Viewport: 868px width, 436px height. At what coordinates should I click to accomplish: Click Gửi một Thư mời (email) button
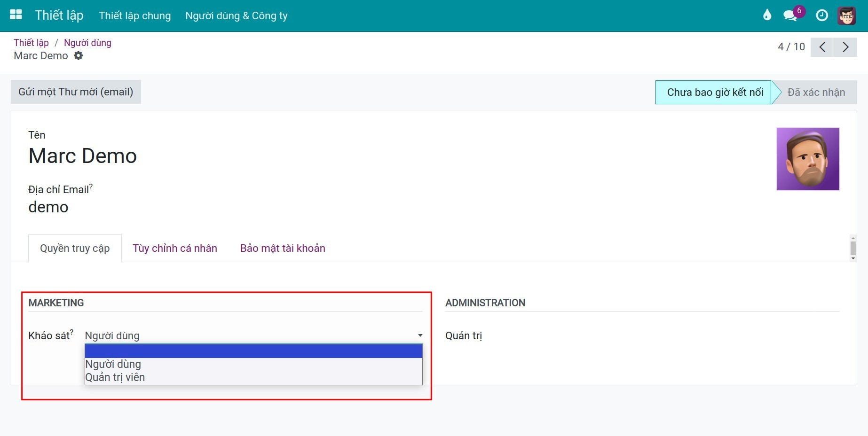pos(76,92)
